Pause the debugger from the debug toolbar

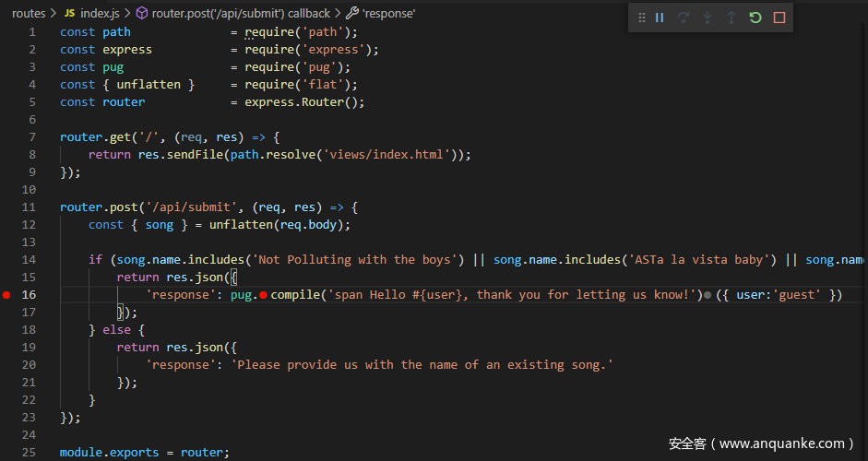click(x=660, y=18)
